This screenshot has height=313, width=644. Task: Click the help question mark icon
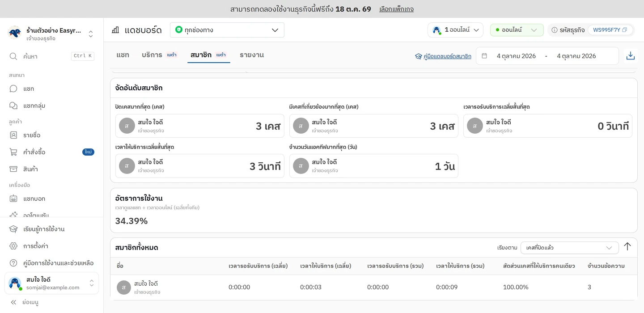point(13,263)
